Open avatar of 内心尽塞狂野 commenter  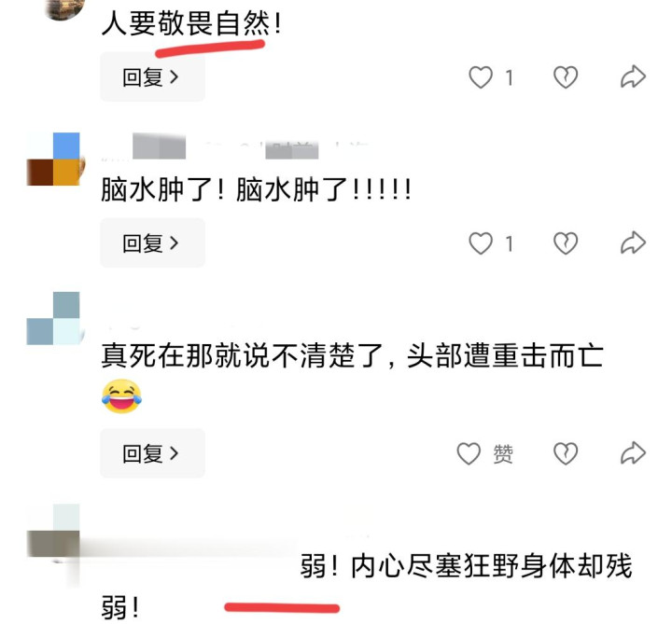[x=53, y=531]
